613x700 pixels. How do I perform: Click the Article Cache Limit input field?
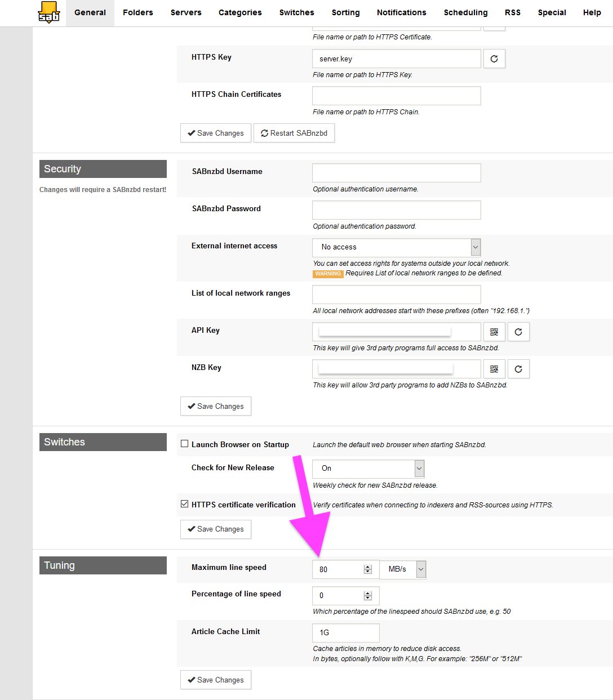coord(345,632)
